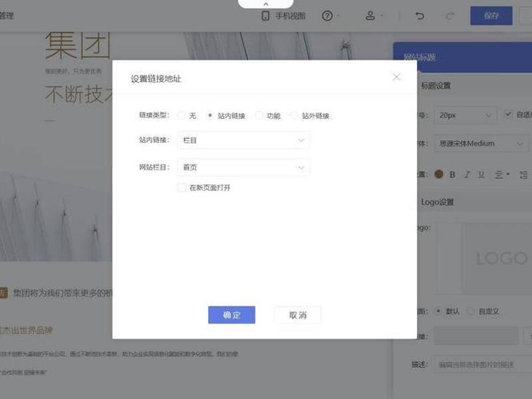Click the undo arrow icon
532x399 pixels.
[420, 15]
